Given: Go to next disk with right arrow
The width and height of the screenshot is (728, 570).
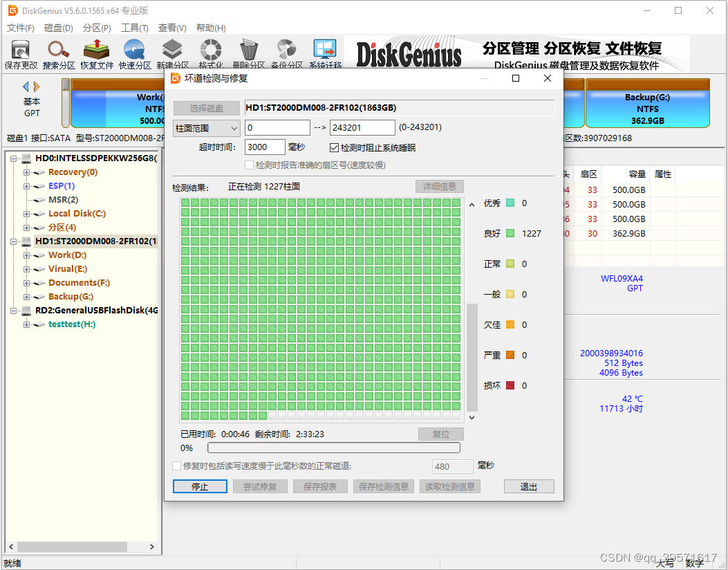Looking at the screenshot, I should coord(37,86).
